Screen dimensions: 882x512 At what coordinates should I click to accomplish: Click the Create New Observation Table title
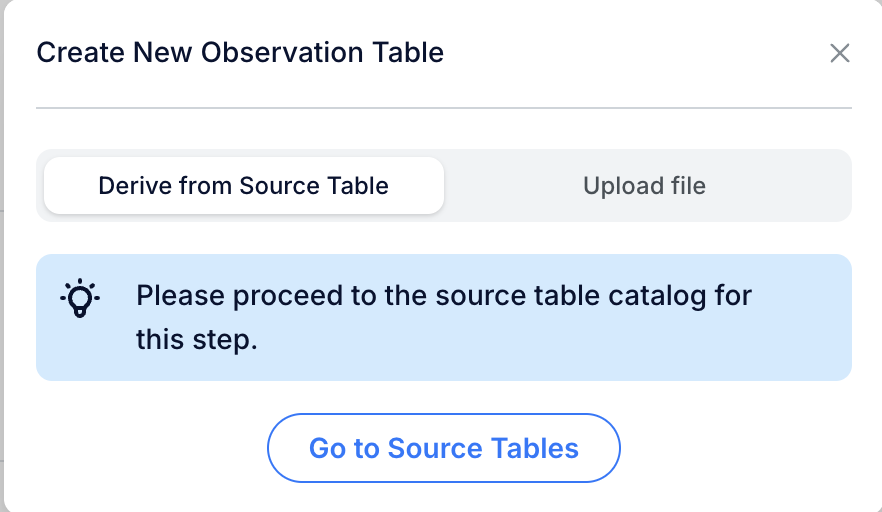(x=240, y=52)
